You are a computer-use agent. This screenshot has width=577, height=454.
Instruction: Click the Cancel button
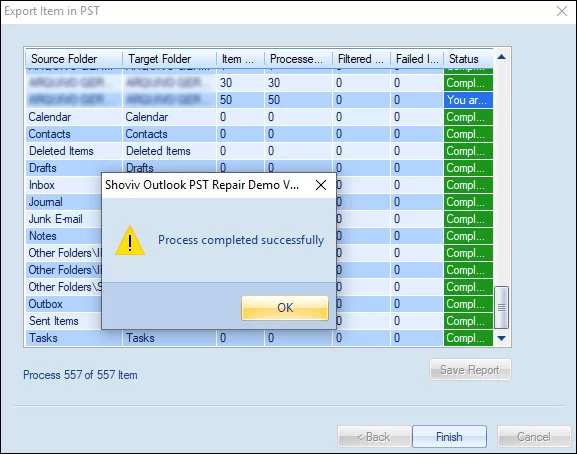point(534,437)
